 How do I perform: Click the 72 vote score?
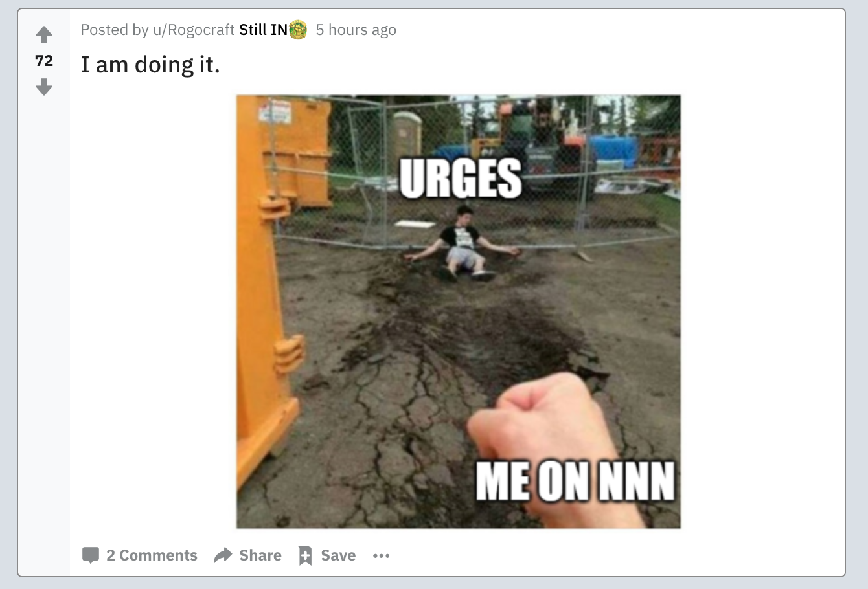pos(44,61)
